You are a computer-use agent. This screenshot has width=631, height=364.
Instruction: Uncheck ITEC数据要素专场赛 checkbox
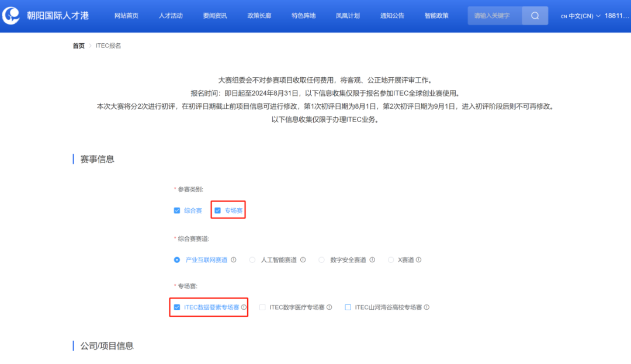point(176,307)
